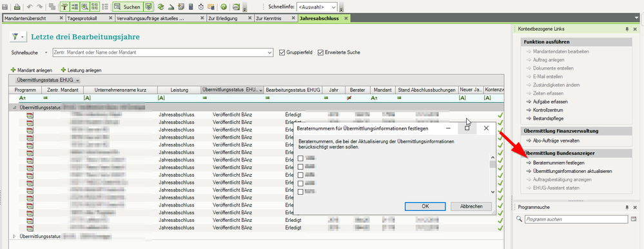Click the dialog scrollbar down arrow

click(493, 192)
